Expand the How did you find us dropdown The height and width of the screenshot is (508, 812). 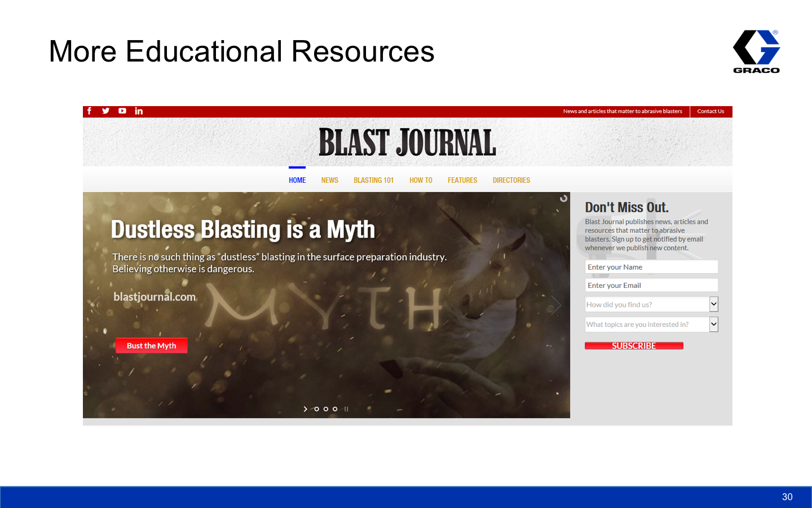652,304
